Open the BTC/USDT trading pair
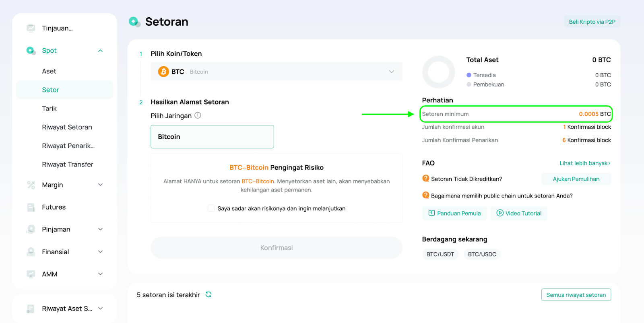The image size is (644, 323). 440,254
